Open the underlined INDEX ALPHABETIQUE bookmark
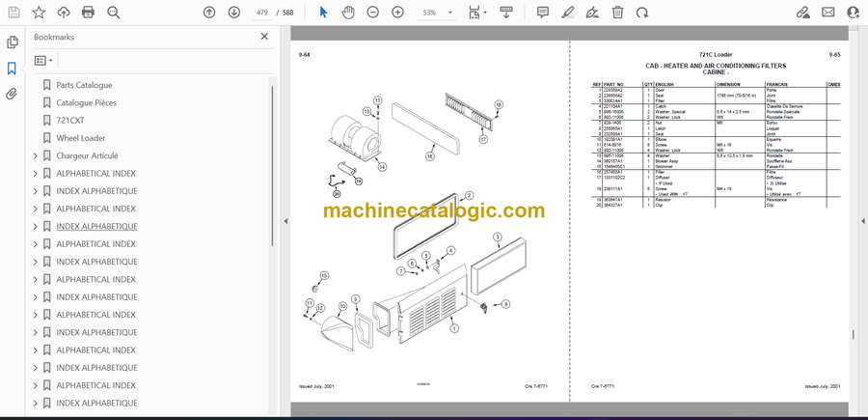The height and width of the screenshot is (420, 868). (x=96, y=227)
